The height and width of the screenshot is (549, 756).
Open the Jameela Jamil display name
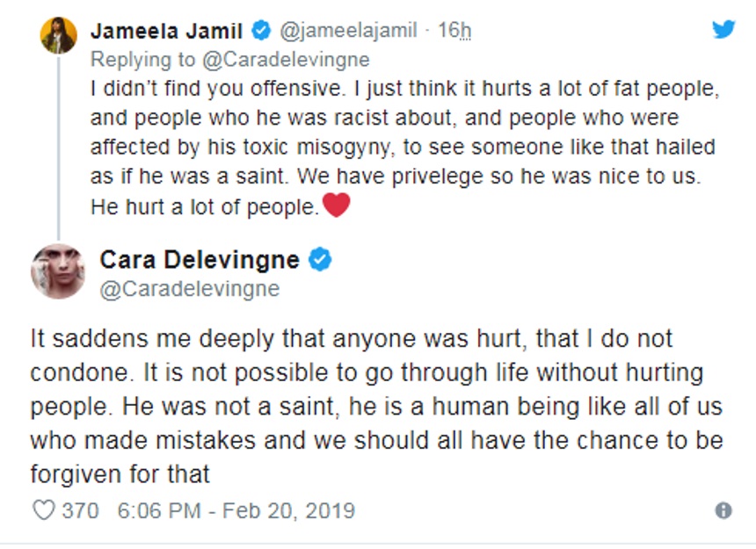(167, 32)
